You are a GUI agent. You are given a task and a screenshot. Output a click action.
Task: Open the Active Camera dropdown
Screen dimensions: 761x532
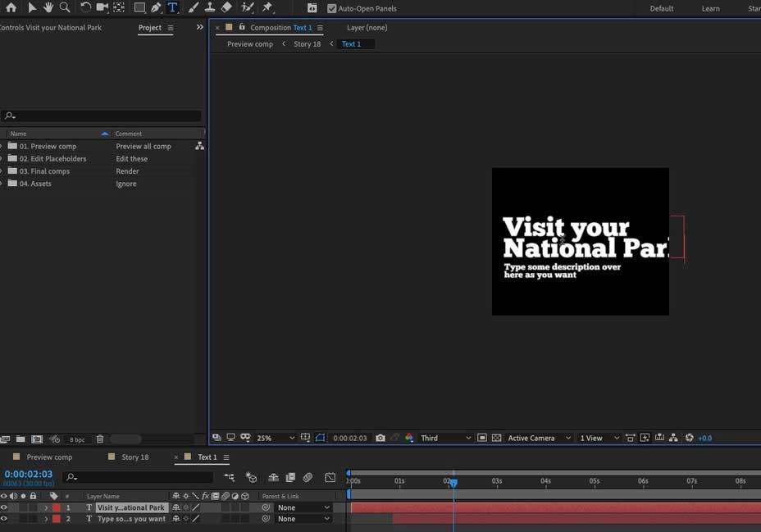point(539,438)
